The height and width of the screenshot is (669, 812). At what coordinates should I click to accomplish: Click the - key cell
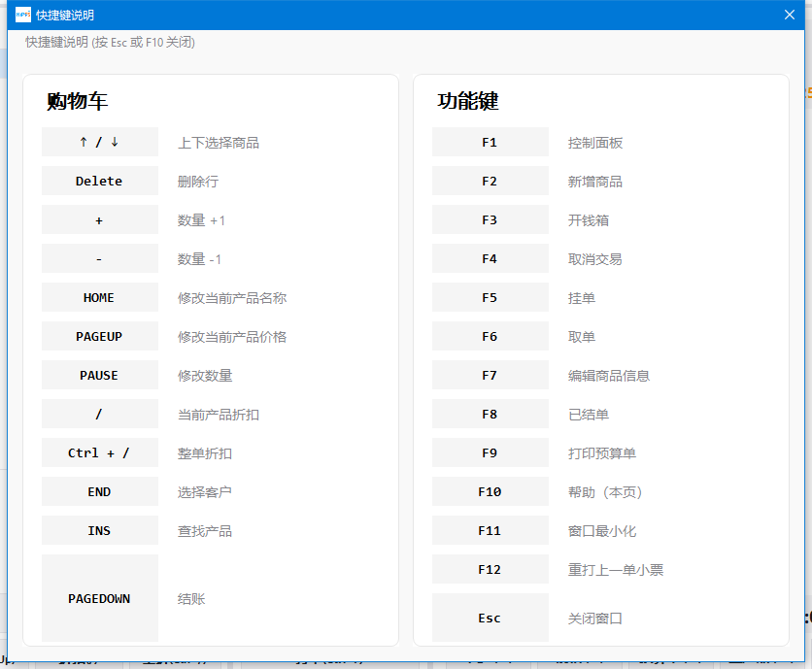pos(99,258)
